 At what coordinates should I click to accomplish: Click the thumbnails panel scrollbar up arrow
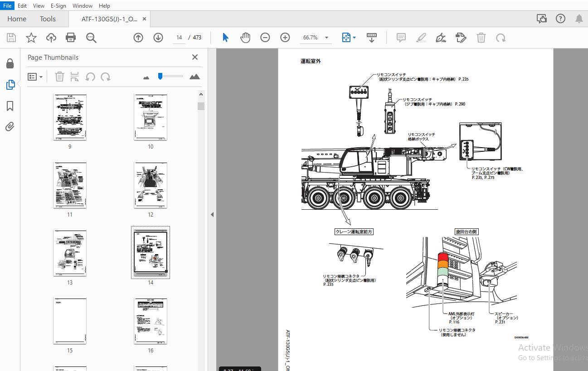[x=201, y=95]
